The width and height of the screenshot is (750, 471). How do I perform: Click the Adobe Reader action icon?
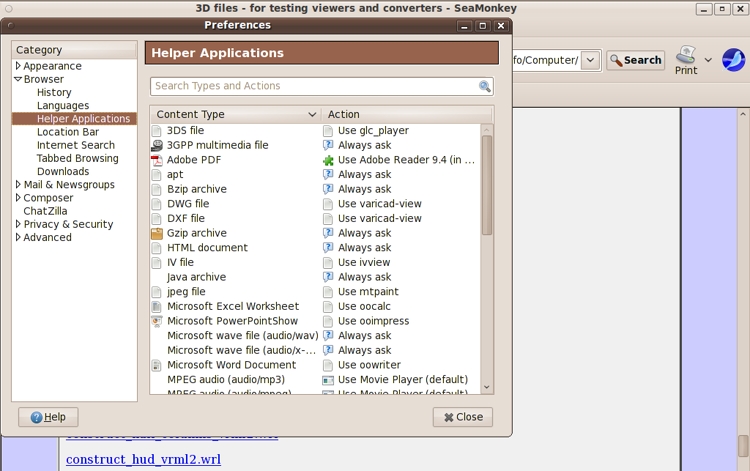click(328, 160)
